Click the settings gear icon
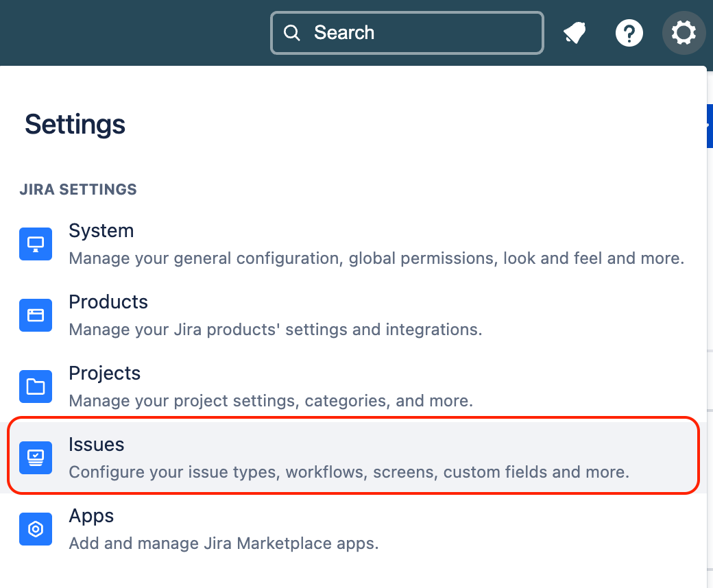 click(684, 33)
